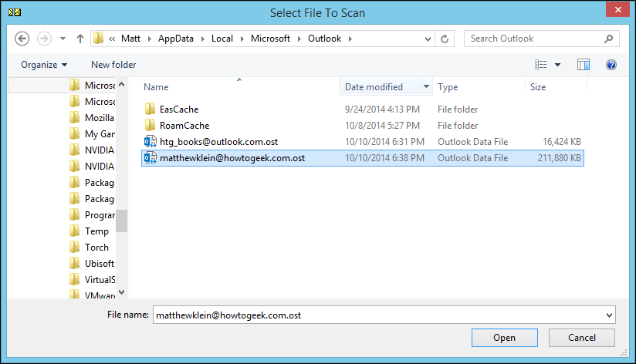Show hidden breadcrumb path chevrons

pyautogui.click(x=112, y=39)
